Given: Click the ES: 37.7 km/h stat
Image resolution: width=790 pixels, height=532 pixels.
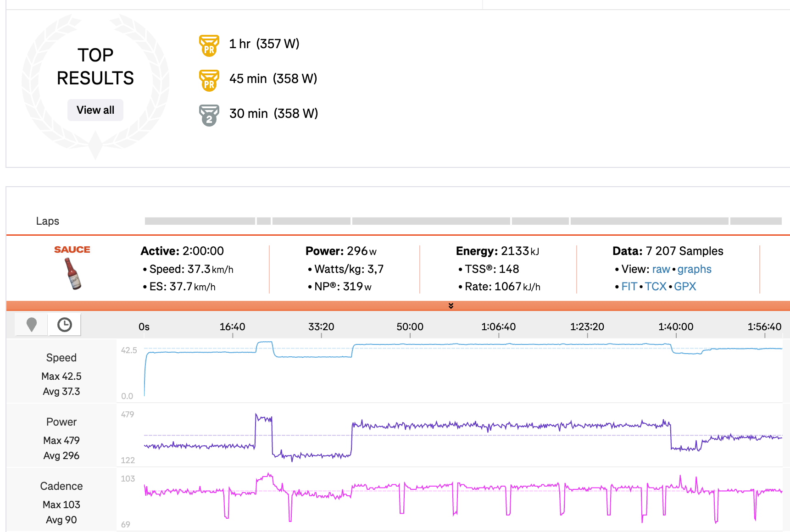Looking at the screenshot, I should [183, 287].
